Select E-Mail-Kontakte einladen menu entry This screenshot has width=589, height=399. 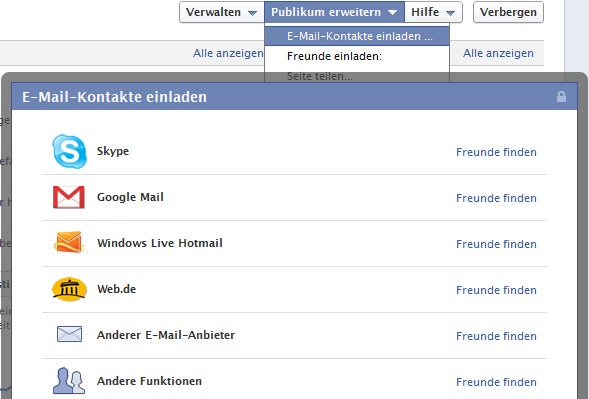357,36
